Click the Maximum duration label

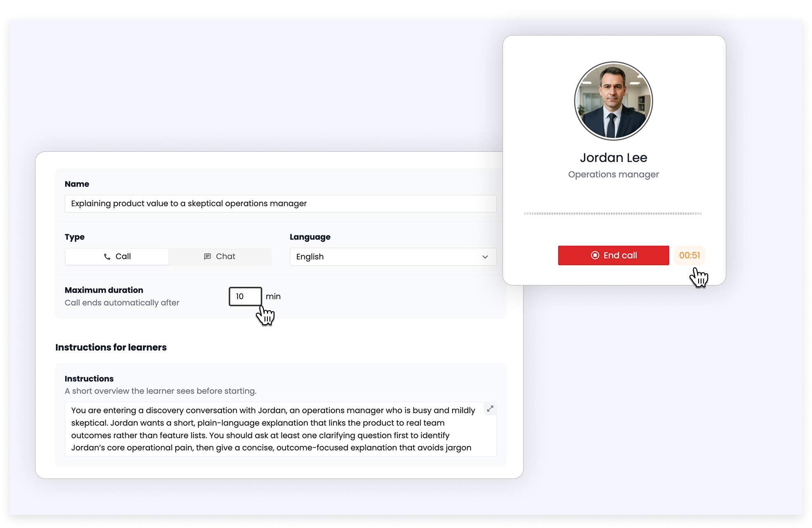tap(104, 290)
